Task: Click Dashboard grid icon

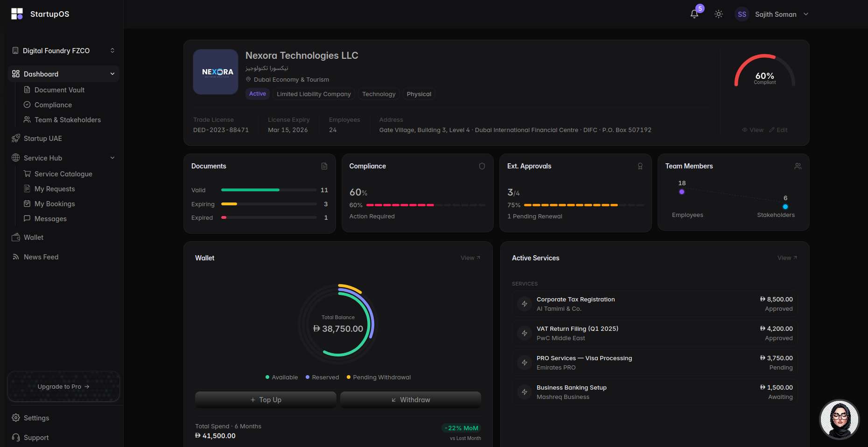Action: click(16, 74)
